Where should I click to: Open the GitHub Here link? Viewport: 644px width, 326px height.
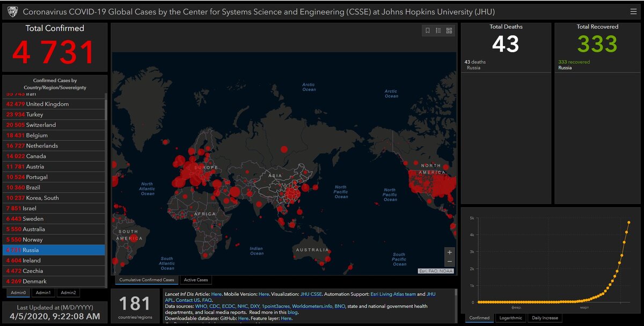pyautogui.click(x=243, y=318)
